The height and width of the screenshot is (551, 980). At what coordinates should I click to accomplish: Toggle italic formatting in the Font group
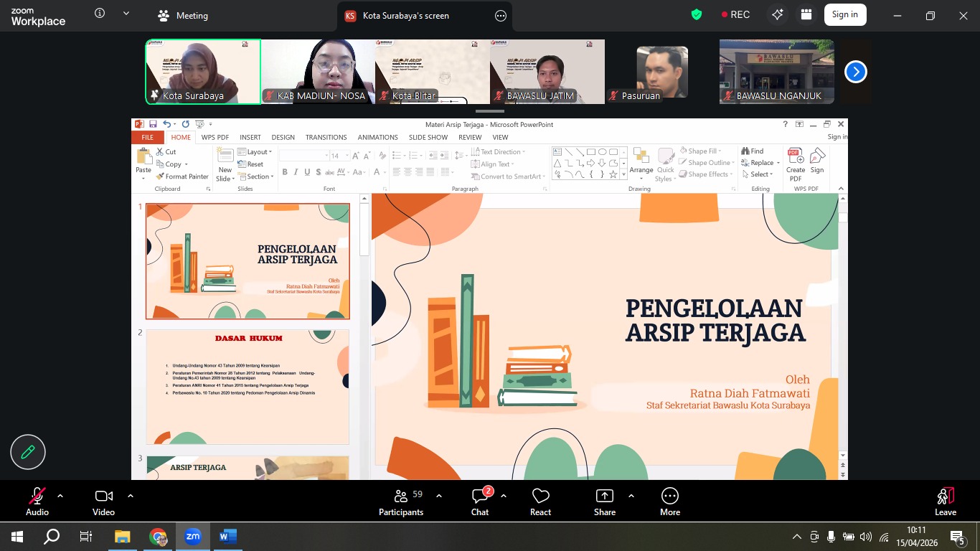click(x=296, y=172)
